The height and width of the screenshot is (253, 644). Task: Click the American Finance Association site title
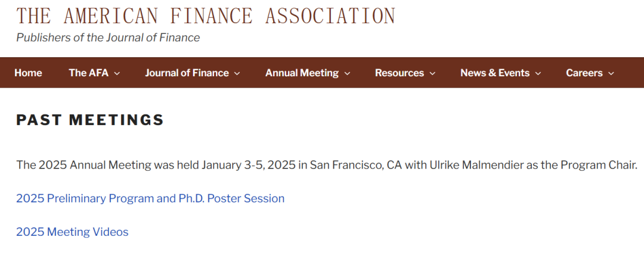click(x=205, y=16)
